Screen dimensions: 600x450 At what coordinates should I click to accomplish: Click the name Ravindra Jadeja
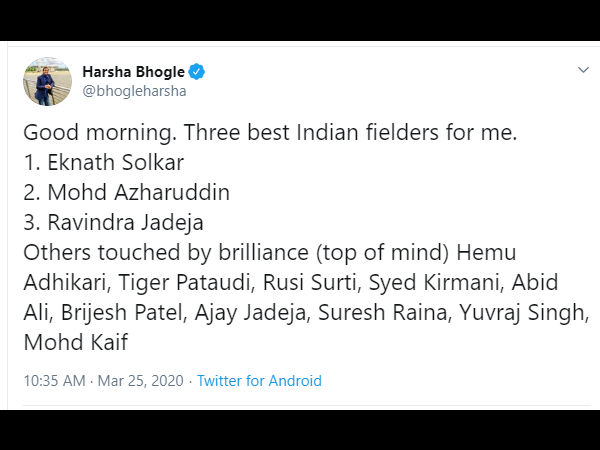pos(125,221)
